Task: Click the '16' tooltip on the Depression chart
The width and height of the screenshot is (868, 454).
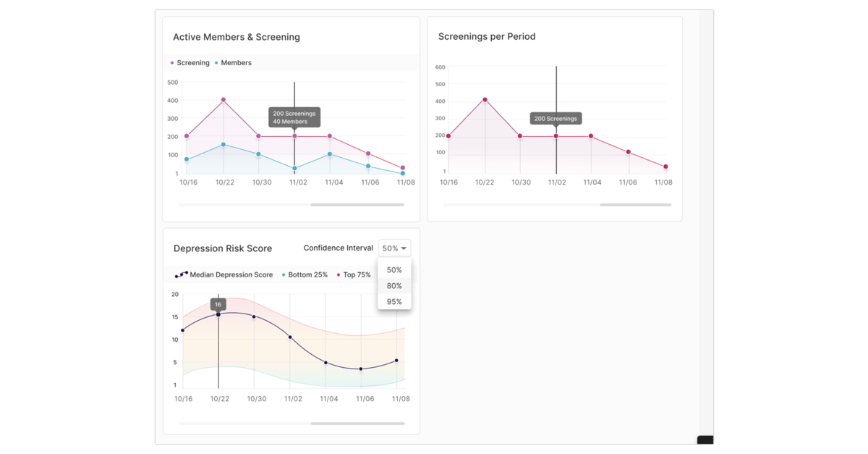Action: pyautogui.click(x=218, y=304)
